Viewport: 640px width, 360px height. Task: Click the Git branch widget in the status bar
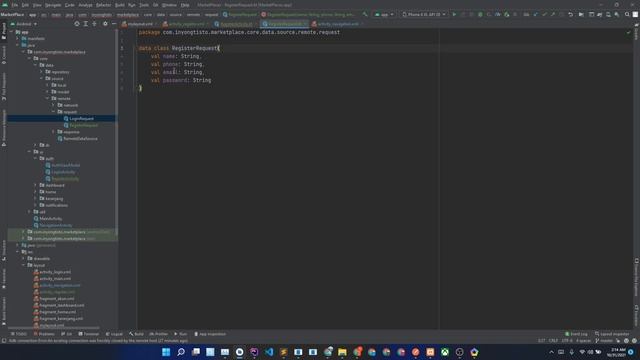(604, 340)
